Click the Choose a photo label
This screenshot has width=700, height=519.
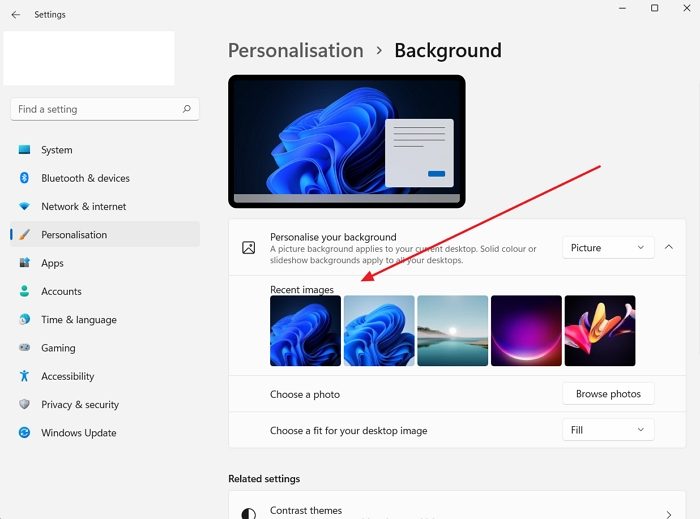[x=305, y=394]
